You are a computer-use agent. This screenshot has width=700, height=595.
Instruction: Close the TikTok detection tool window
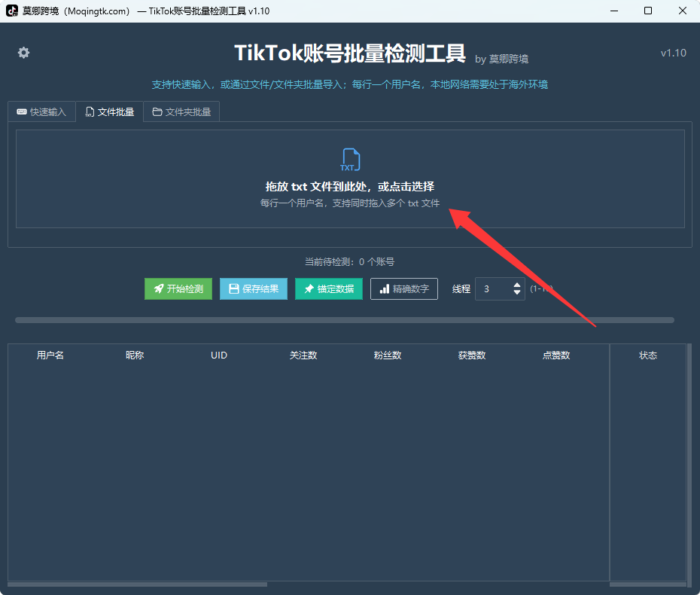click(x=683, y=11)
